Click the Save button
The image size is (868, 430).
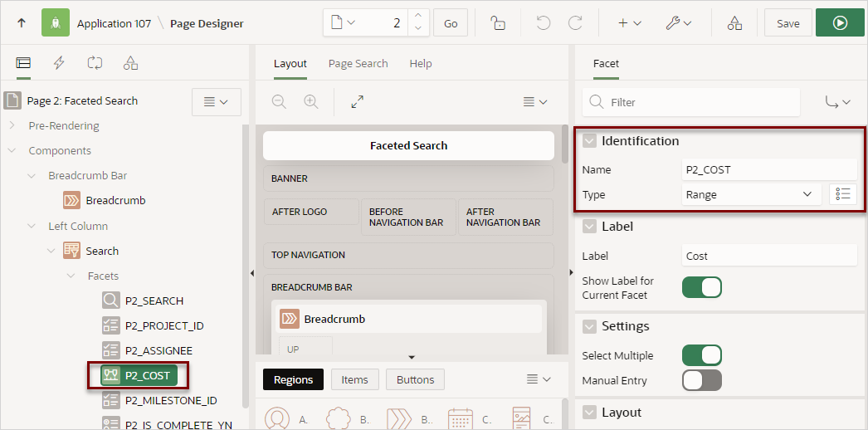788,23
